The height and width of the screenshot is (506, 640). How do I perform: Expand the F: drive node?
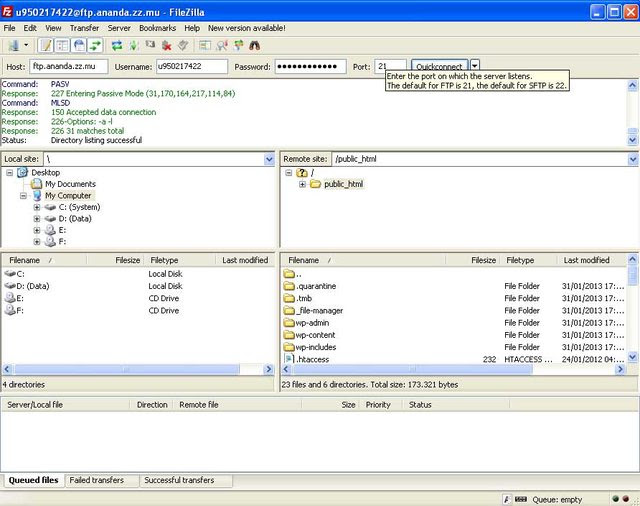[37, 241]
